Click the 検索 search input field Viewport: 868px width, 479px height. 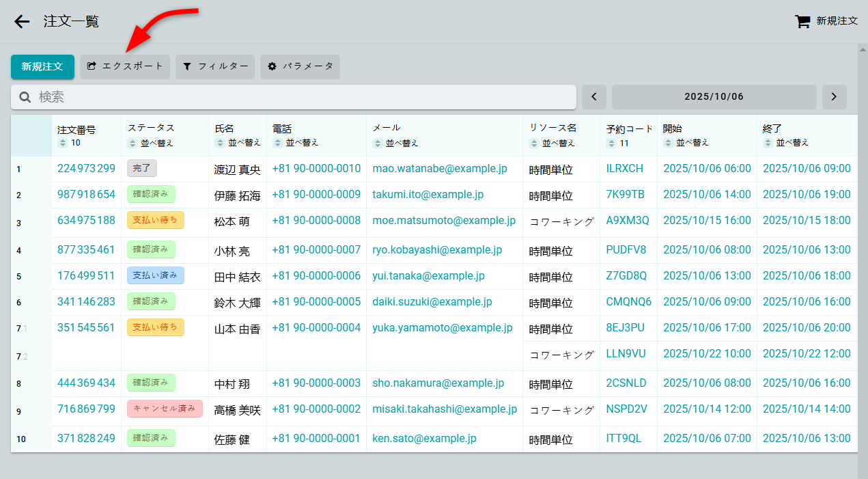(300, 97)
